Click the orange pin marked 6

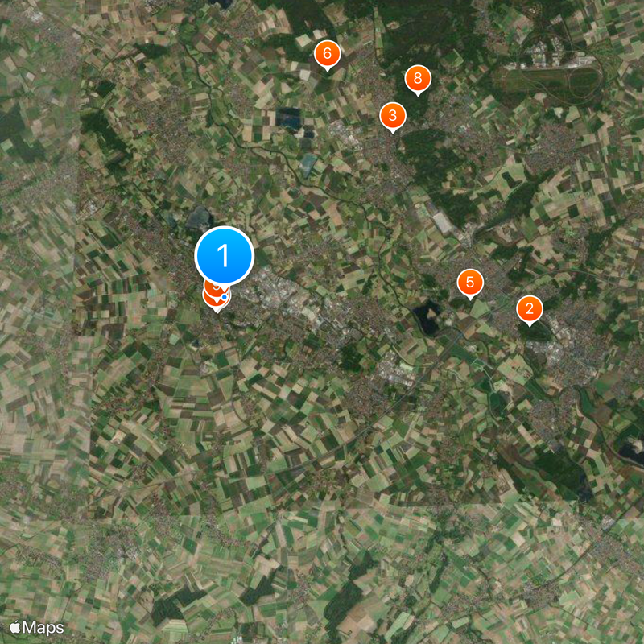(328, 54)
